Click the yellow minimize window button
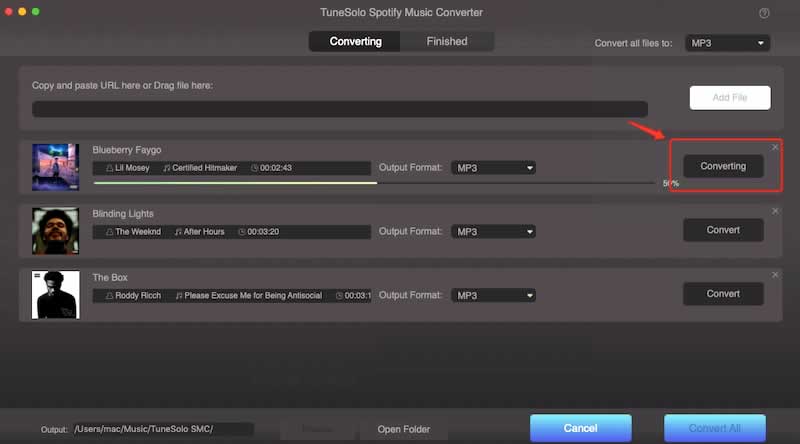This screenshot has height=444, width=800. pos(22,11)
